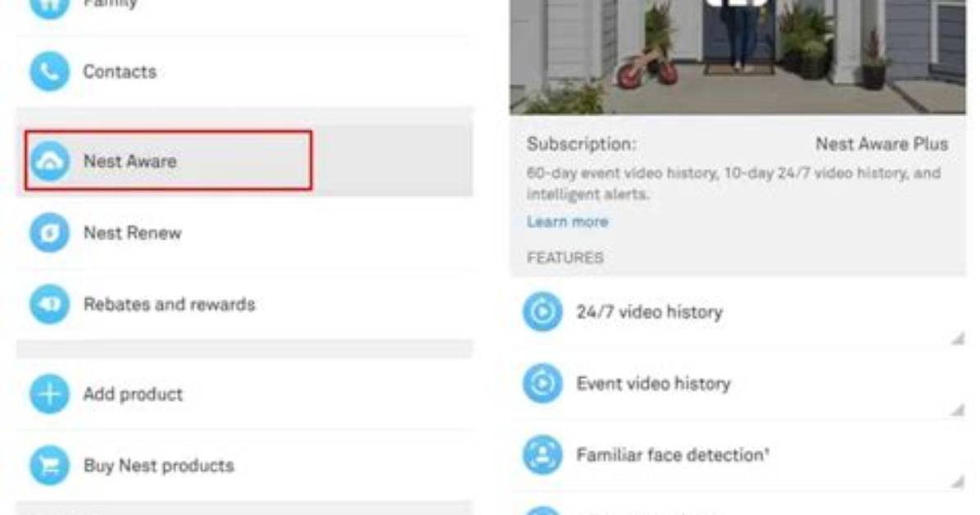Image resolution: width=980 pixels, height=515 pixels.
Task: Click the 24/7 video history label
Action: 650,312
